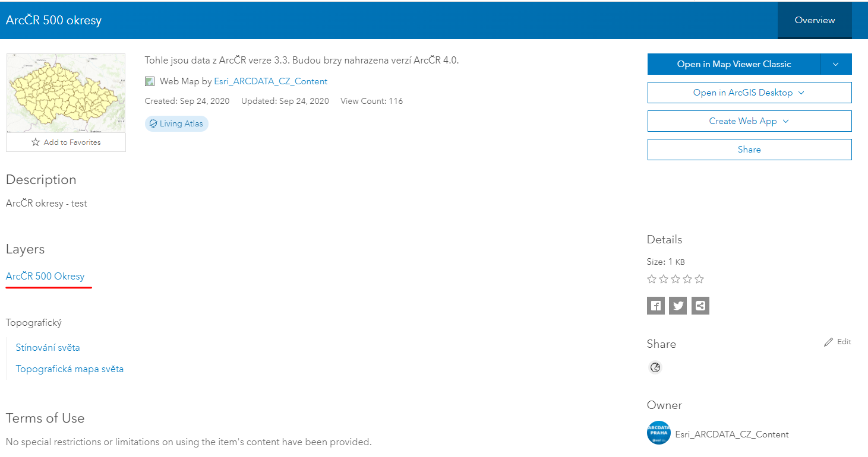This screenshot has height=457, width=868.
Task: Click the public sharing globe icon
Action: 655,367
